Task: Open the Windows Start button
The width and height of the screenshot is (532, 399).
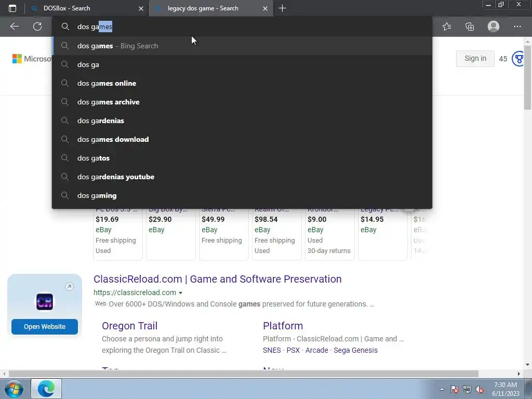Action: point(14,389)
